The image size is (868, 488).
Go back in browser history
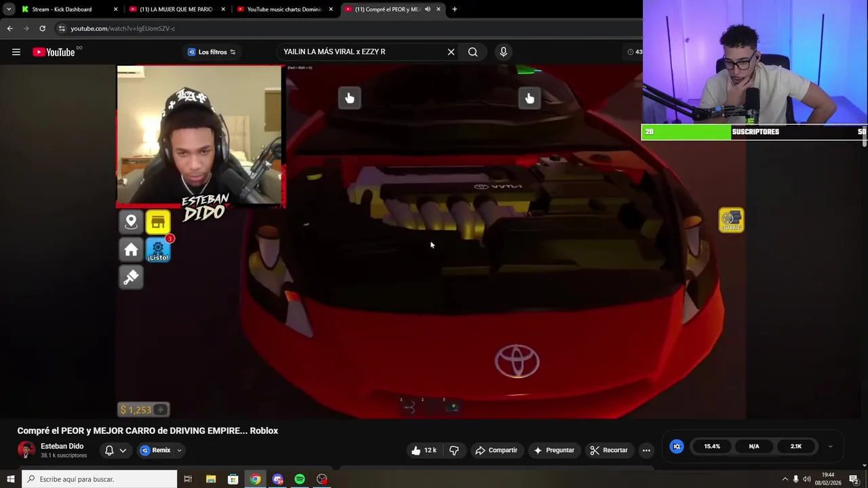tap(9, 28)
